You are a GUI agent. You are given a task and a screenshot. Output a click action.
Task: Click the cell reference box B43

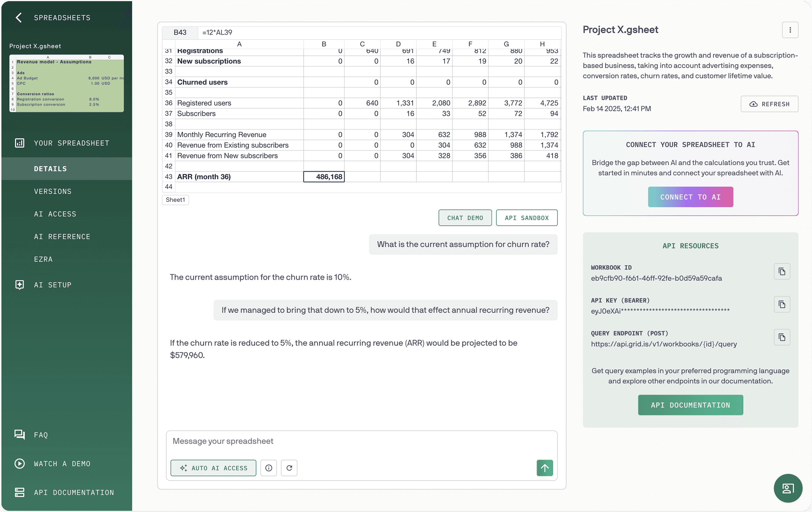point(180,32)
